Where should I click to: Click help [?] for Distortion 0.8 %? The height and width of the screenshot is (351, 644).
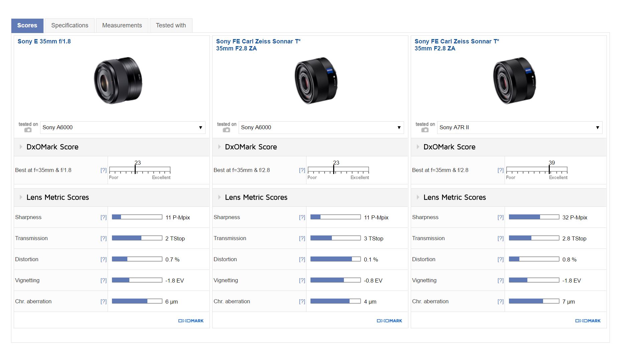point(501,259)
